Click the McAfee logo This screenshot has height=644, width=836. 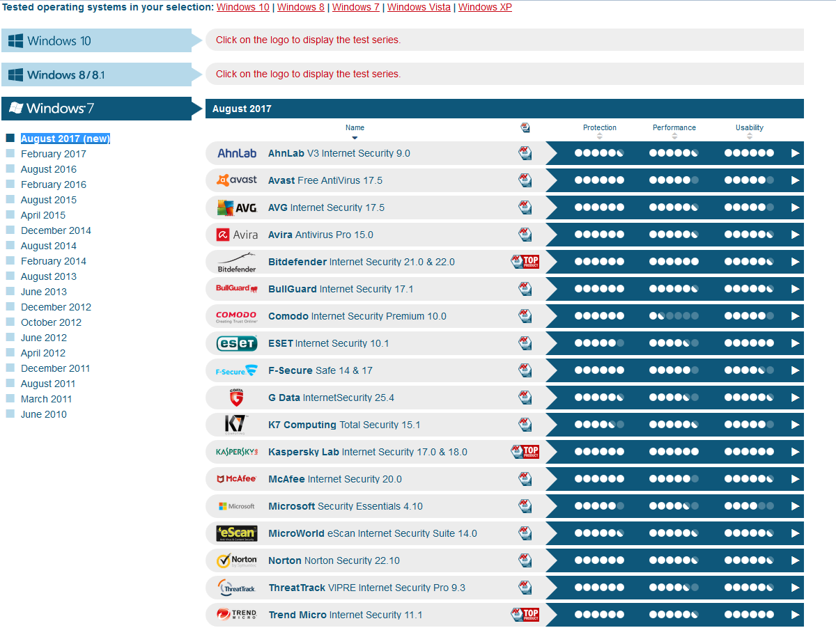click(x=237, y=479)
